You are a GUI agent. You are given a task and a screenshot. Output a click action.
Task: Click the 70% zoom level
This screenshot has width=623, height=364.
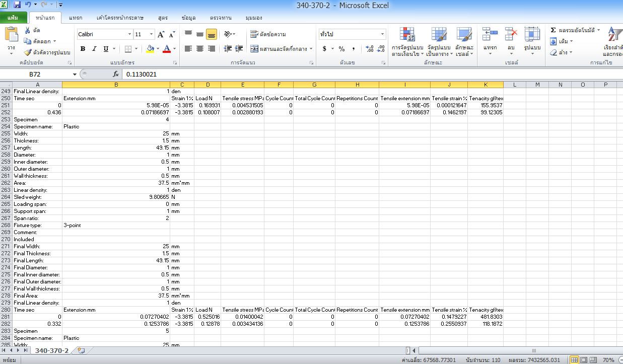tap(608, 360)
